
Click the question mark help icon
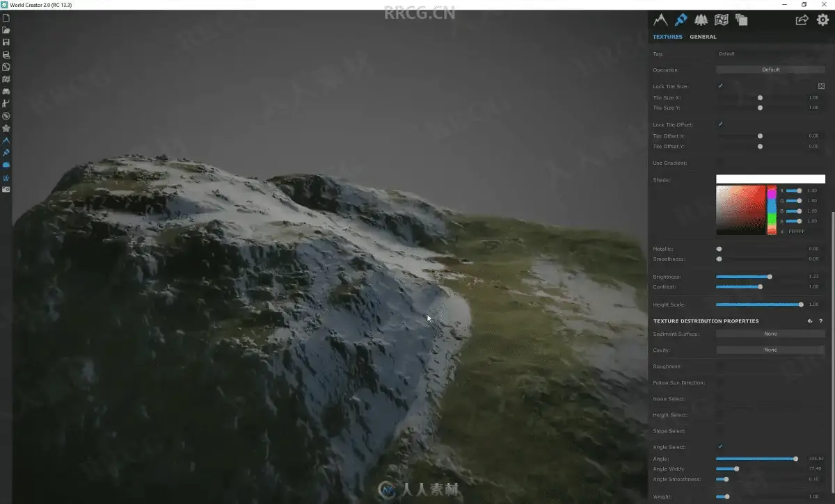(x=820, y=321)
